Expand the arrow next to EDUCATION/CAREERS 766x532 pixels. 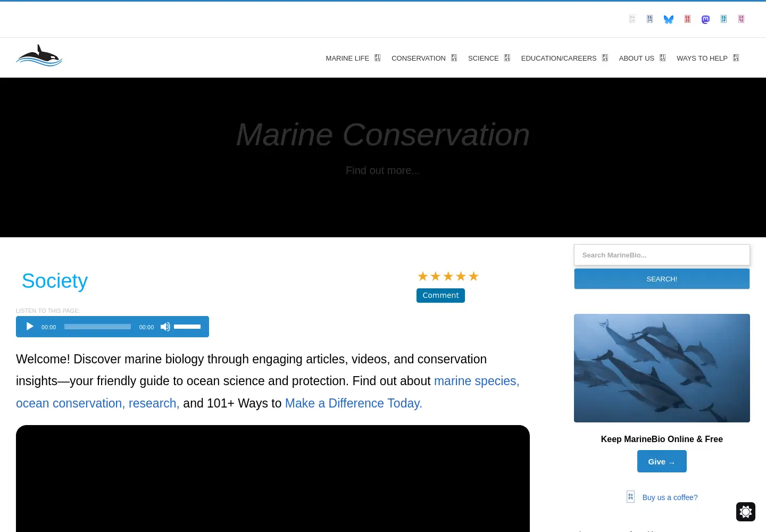point(605,58)
